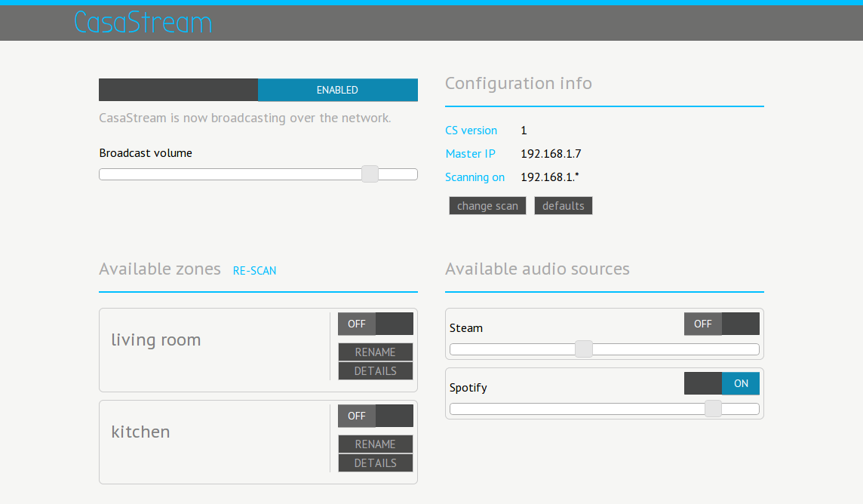Click the change scan button

487,205
